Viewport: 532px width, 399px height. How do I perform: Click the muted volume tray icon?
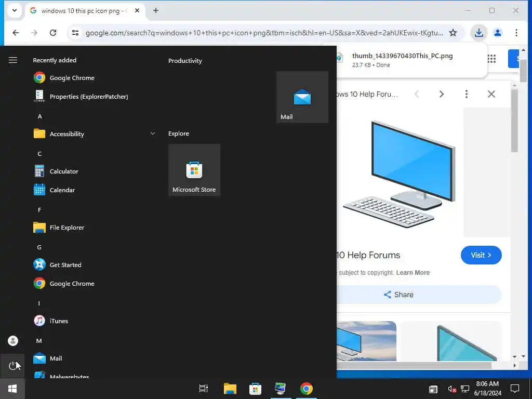click(451, 389)
